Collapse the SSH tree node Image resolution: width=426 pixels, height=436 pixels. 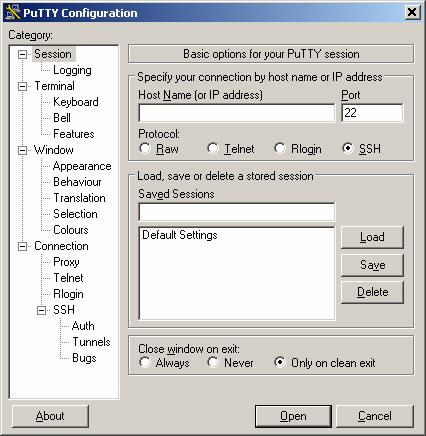[41, 310]
